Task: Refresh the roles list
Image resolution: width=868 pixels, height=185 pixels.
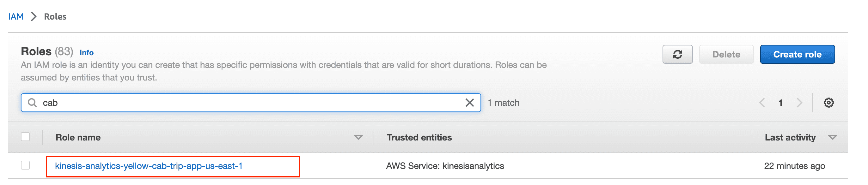Action: tap(677, 54)
